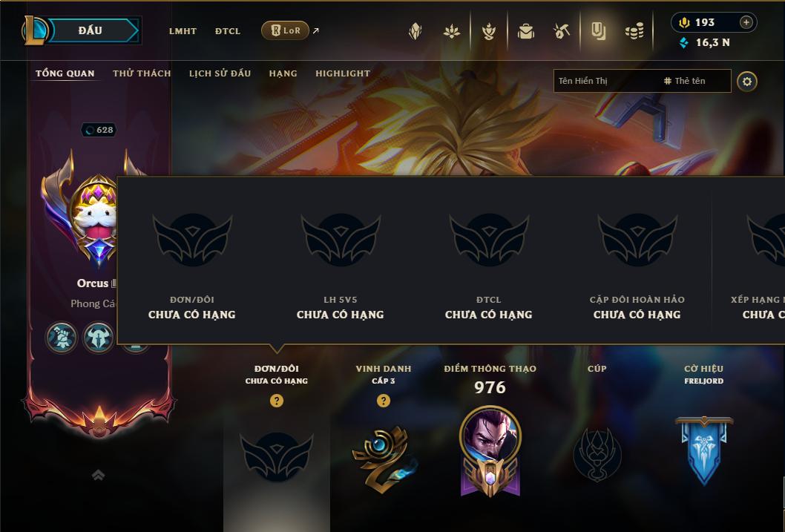The image size is (785, 532).
Task: Open profile settings gear icon
Action: click(x=747, y=81)
